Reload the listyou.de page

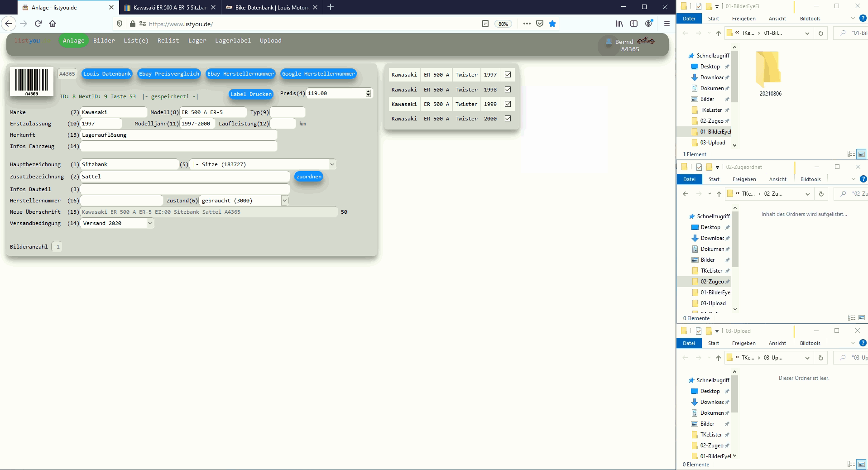(x=38, y=24)
